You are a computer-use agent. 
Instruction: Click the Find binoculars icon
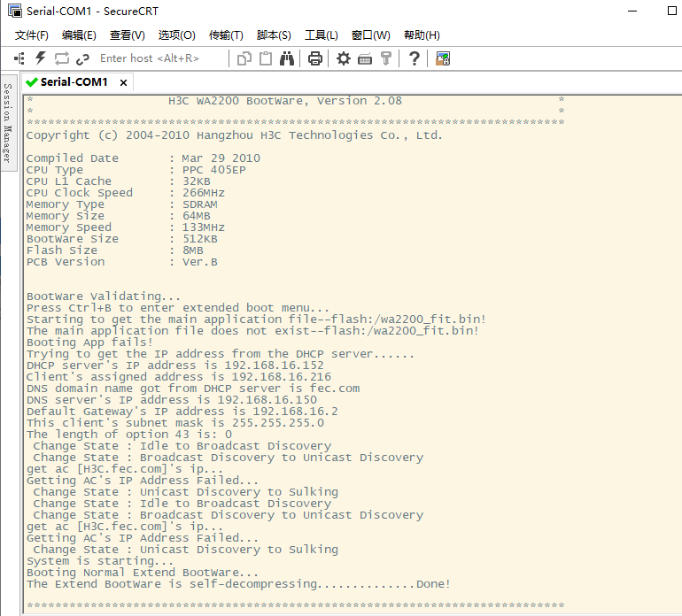click(x=287, y=58)
